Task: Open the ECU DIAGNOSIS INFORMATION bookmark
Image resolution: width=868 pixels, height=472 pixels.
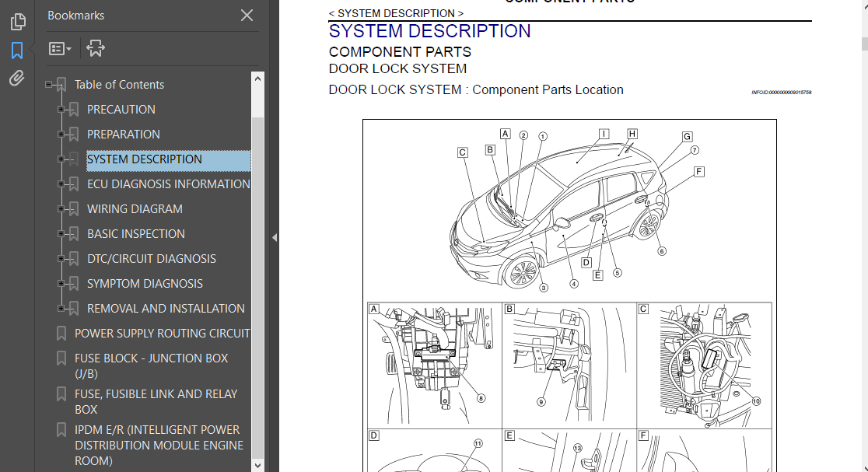Action: pos(168,184)
